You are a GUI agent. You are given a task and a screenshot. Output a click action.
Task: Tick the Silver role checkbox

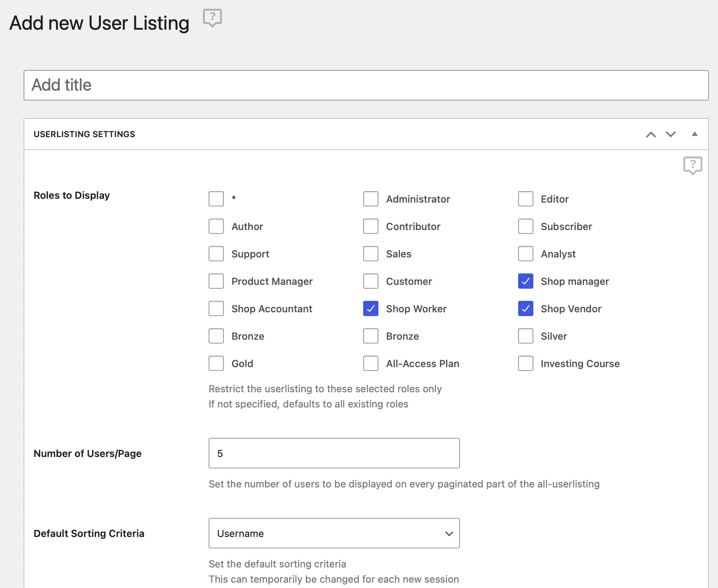click(x=526, y=336)
